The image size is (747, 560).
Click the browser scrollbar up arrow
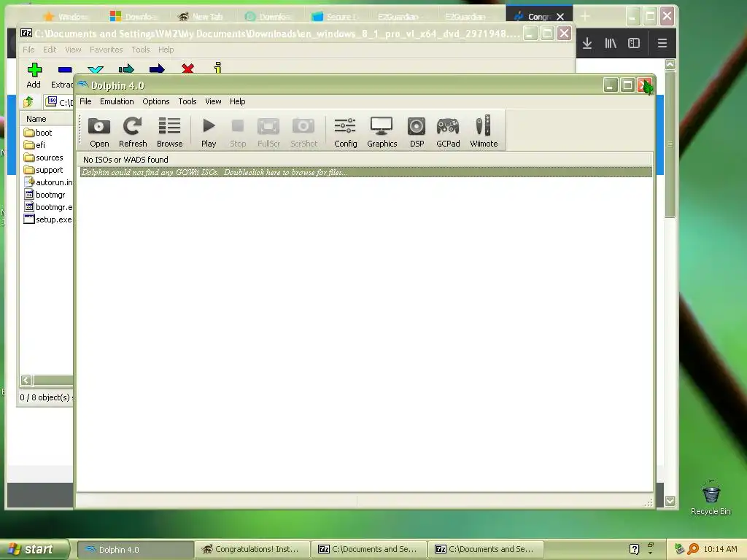[x=670, y=64]
